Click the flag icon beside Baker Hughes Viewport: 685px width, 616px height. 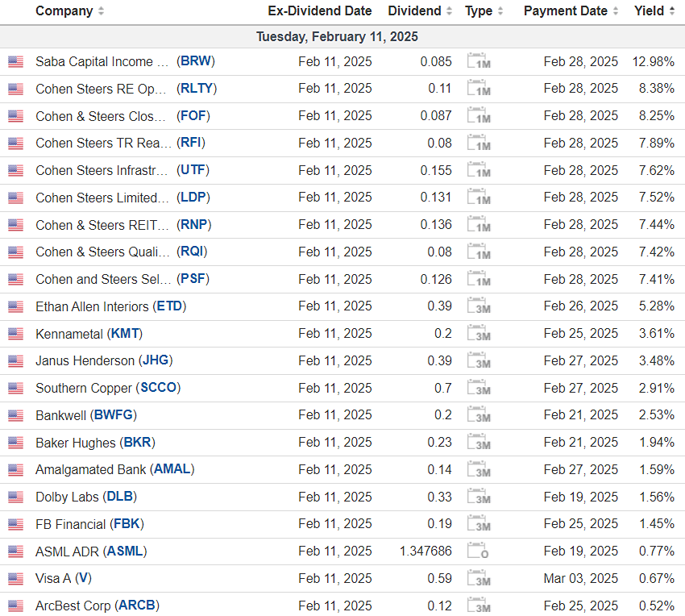point(16,443)
